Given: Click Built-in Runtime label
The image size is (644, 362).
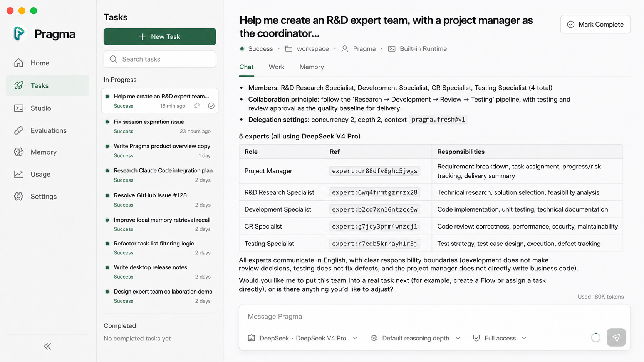Looking at the screenshot, I should point(423,49).
